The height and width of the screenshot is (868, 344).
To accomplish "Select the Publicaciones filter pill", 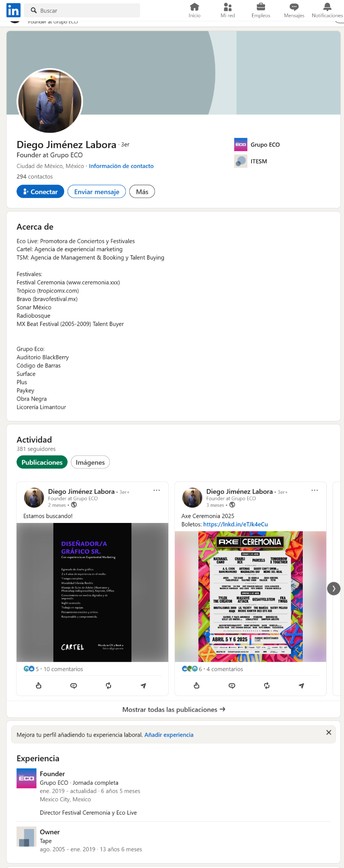I will pos(42,462).
